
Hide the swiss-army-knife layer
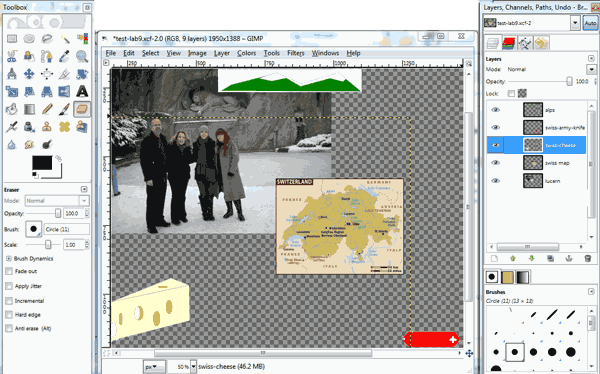pyautogui.click(x=496, y=127)
